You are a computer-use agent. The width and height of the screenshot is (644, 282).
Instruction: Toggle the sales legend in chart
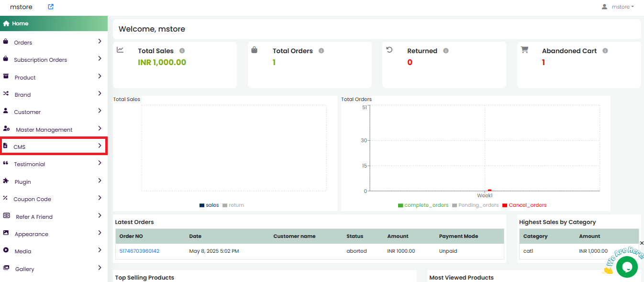point(209,205)
